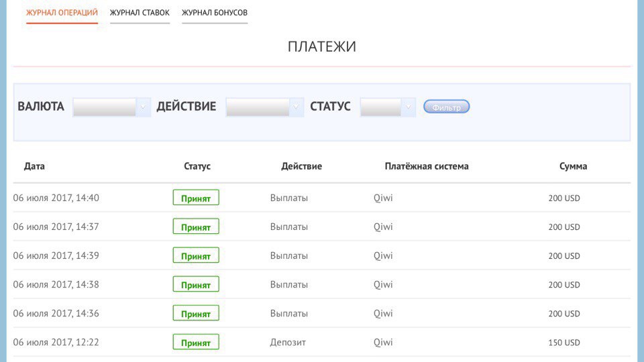Switch to Журнал бонусов tab
The width and height of the screenshot is (644, 362).
click(x=215, y=13)
